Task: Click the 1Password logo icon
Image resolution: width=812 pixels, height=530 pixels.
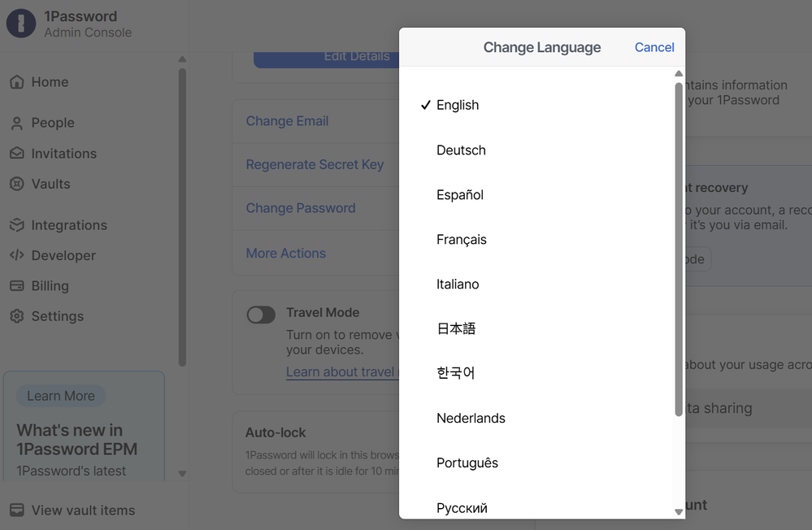Action: click(21, 24)
